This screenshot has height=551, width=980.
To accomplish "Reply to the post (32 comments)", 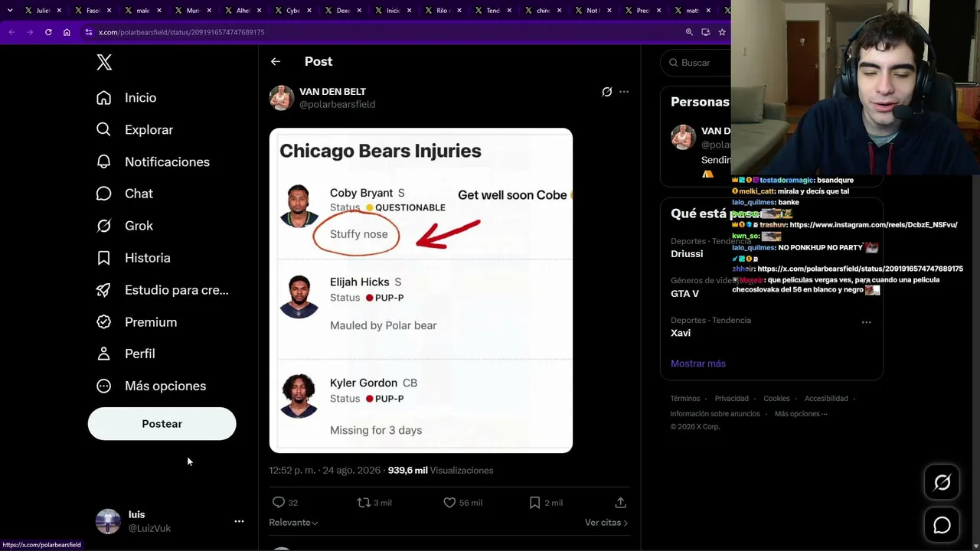I will tap(285, 503).
